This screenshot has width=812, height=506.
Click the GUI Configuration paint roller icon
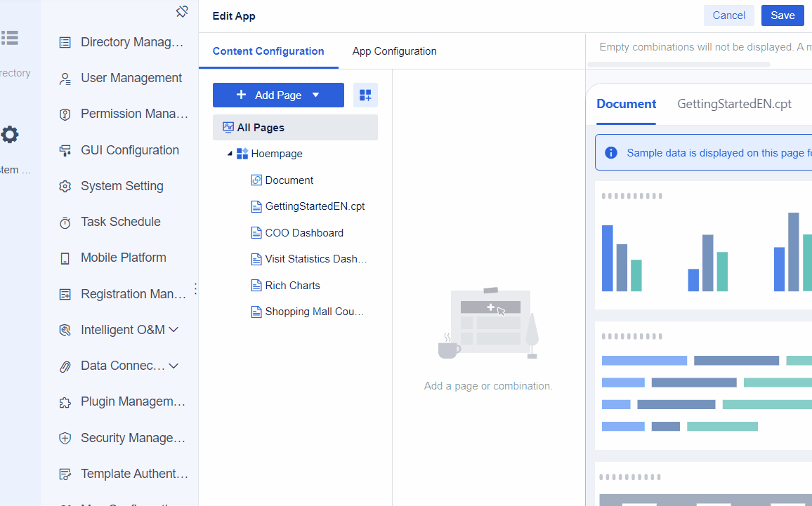pos(65,149)
